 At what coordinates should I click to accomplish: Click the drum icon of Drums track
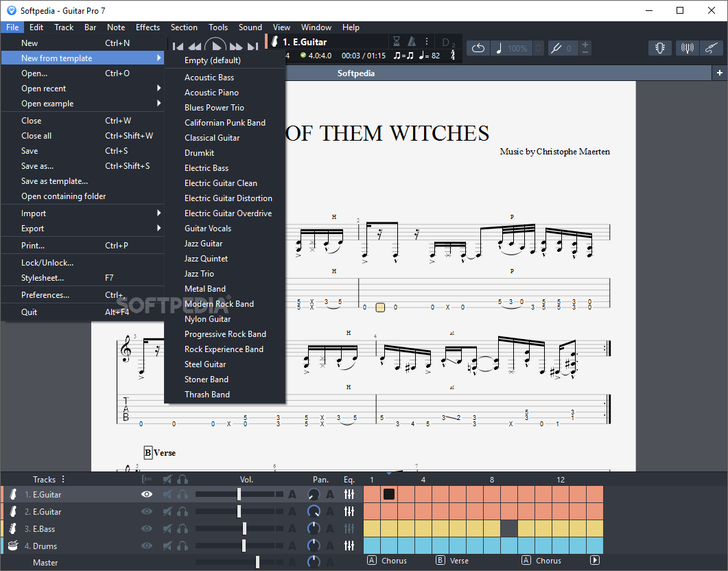13,546
